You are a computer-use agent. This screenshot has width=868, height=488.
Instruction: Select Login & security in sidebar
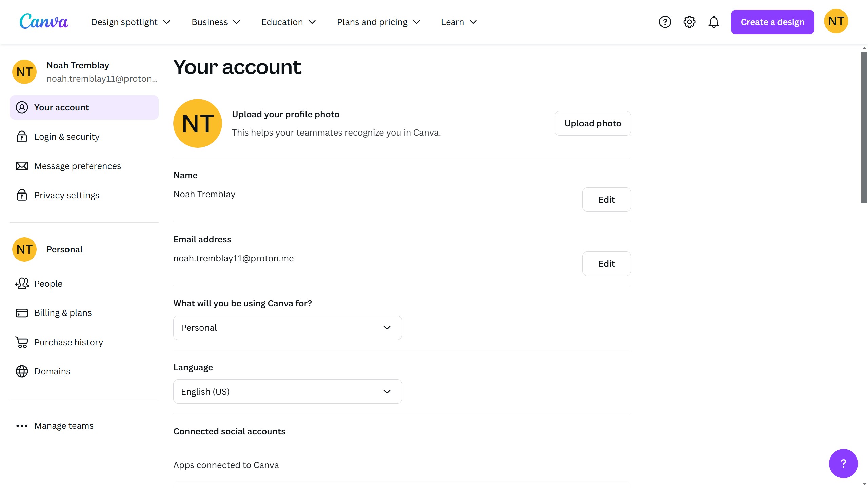tap(66, 137)
